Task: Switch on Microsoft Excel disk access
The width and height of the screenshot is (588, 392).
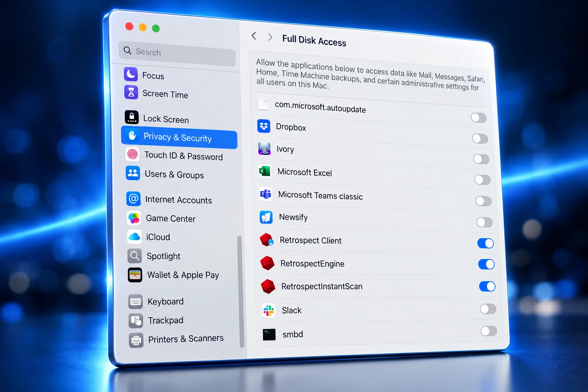Action: (482, 180)
